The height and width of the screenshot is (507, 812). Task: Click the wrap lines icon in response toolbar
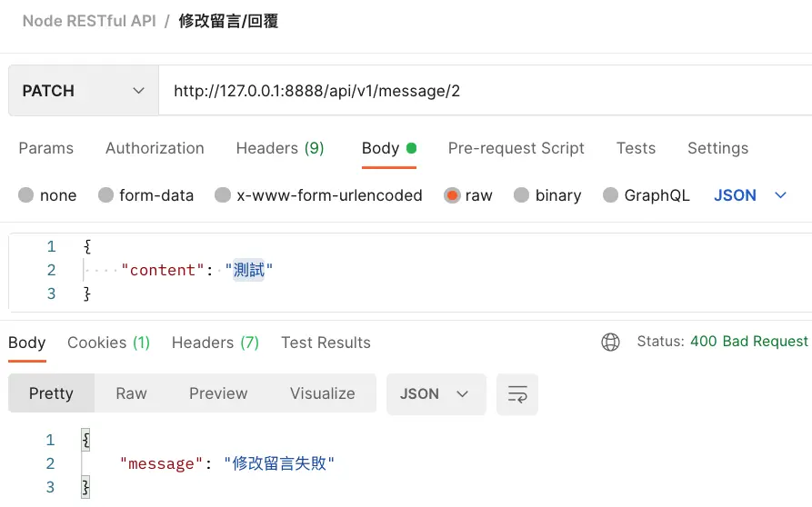517,394
